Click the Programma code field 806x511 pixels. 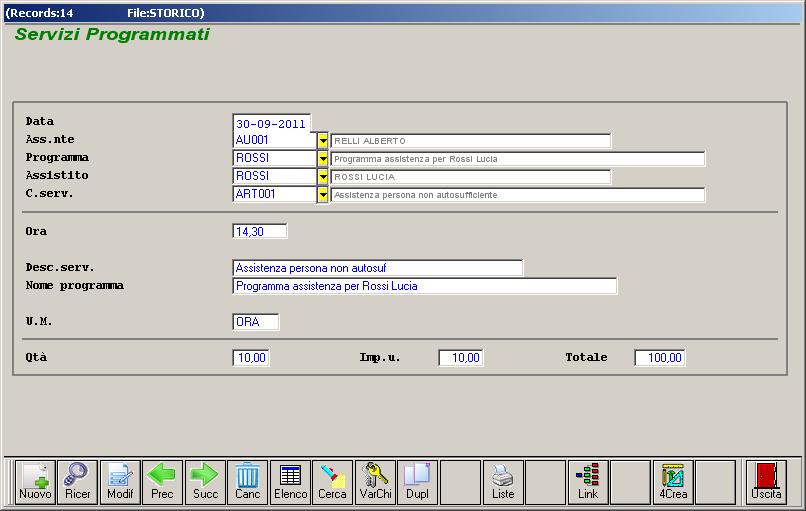pos(274,158)
